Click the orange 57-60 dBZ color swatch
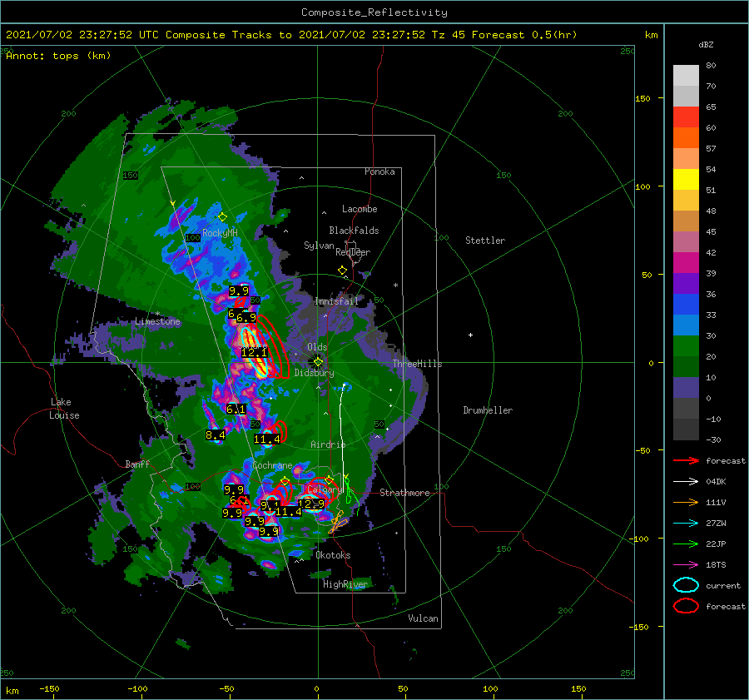 click(x=686, y=137)
